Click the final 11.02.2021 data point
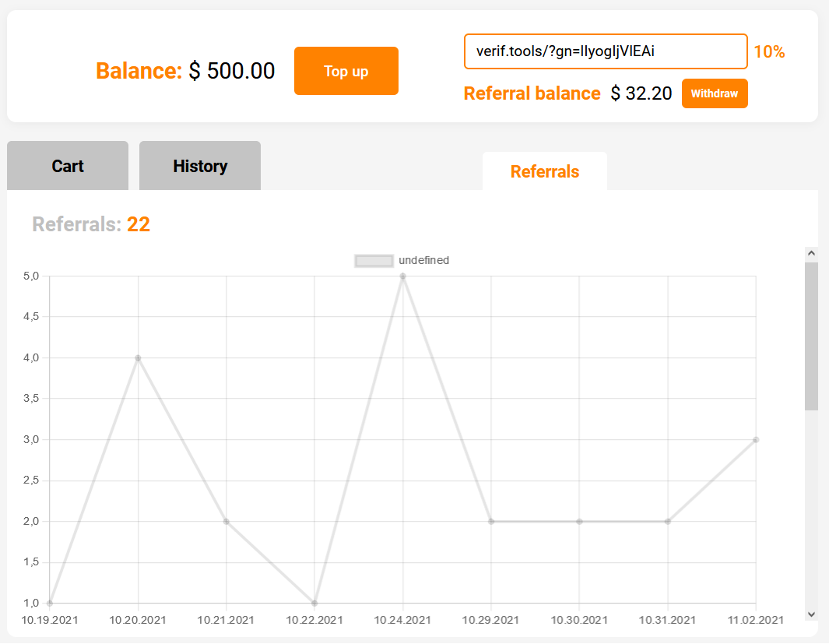 756,440
